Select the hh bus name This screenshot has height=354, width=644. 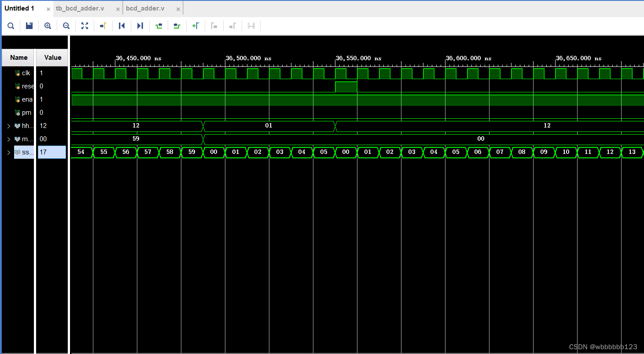pyautogui.click(x=28, y=126)
